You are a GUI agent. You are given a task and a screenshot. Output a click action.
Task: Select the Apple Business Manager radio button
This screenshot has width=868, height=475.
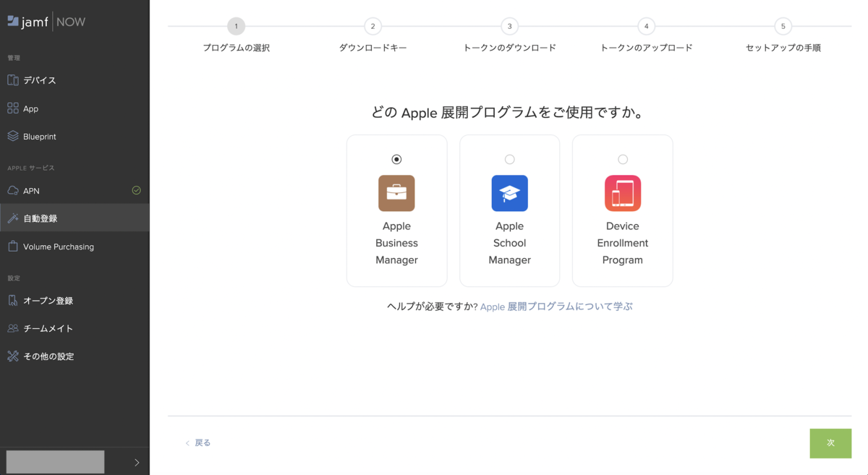pos(396,159)
